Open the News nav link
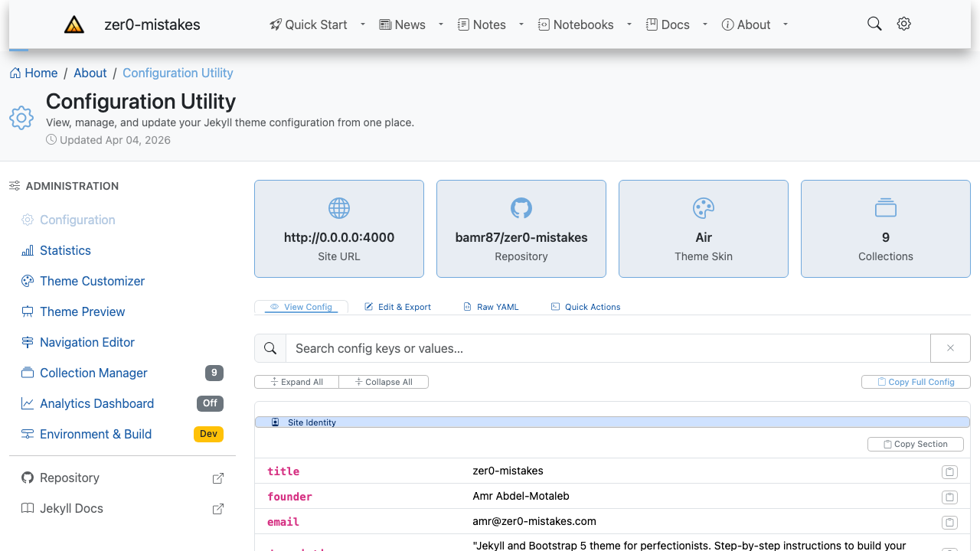This screenshot has width=980, height=551. (403, 24)
